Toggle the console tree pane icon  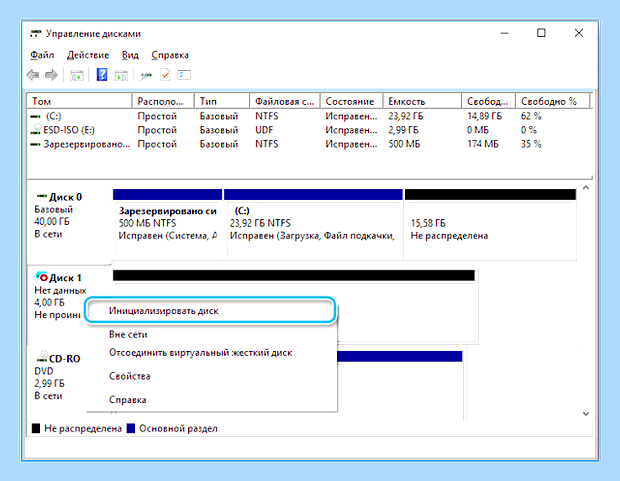(x=77, y=75)
